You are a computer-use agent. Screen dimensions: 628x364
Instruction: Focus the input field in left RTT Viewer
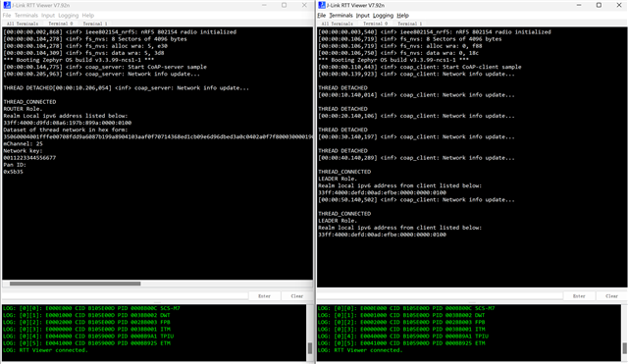pos(125,296)
